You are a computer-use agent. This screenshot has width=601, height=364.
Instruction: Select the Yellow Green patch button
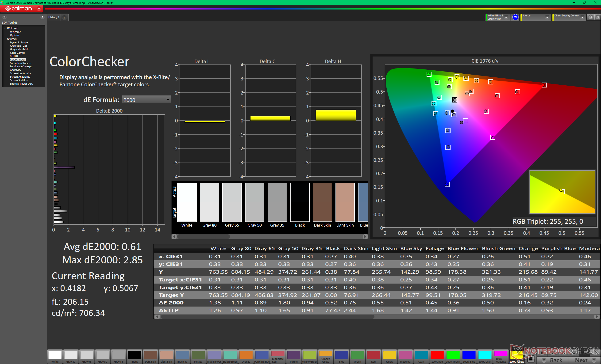[310, 356]
